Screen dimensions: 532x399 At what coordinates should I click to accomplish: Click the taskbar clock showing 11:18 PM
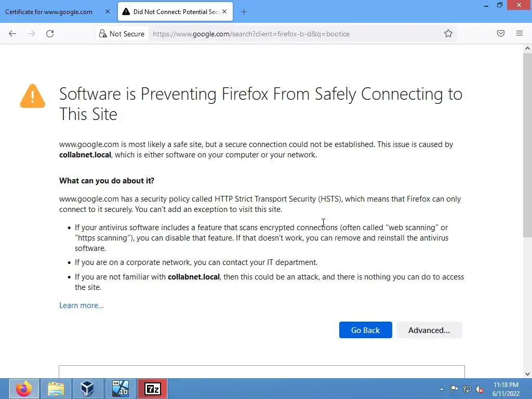coord(506,389)
